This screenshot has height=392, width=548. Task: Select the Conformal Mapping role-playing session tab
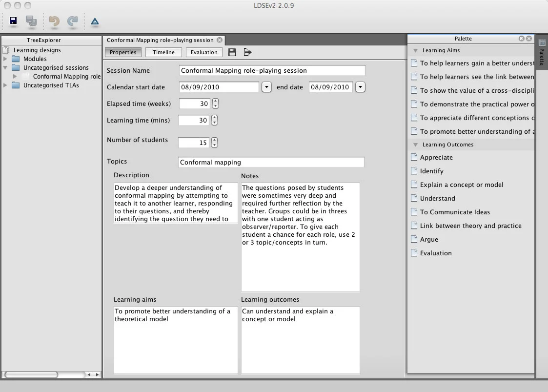[163, 40]
